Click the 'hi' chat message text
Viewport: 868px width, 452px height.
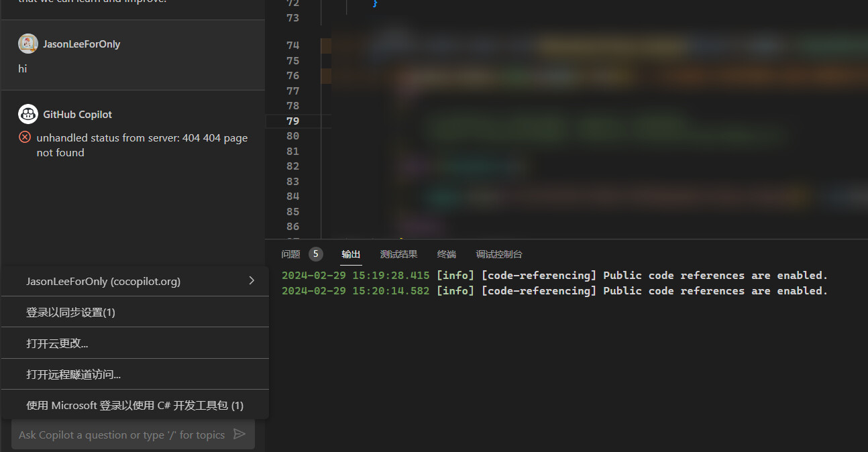23,68
